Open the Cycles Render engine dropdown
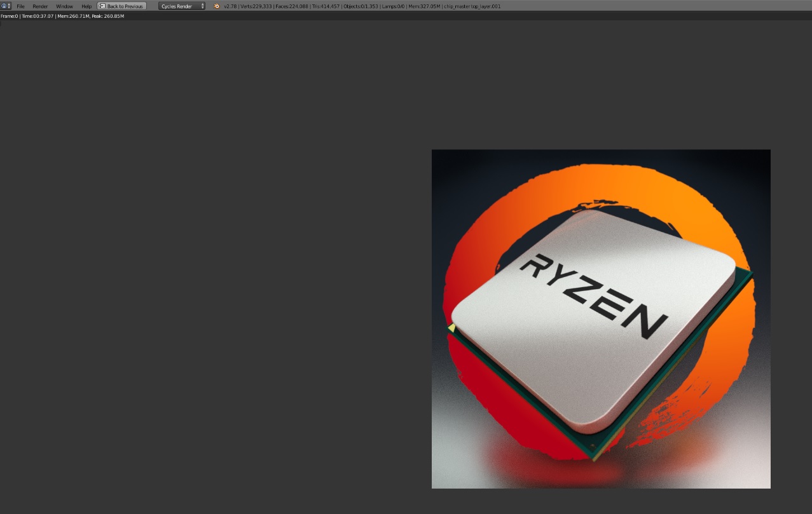Viewport: 812px width, 514px height. pyautogui.click(x=182, y=6)
